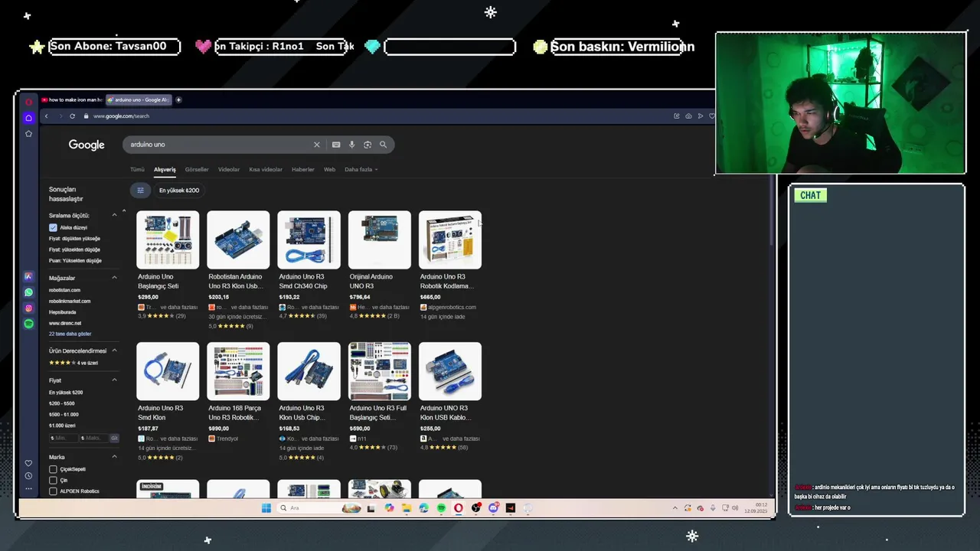Image resolution: width=980 pixels, height=551 pixels.
Task: Click the En yüksek ₺200 filter chip
Action: 179,191
